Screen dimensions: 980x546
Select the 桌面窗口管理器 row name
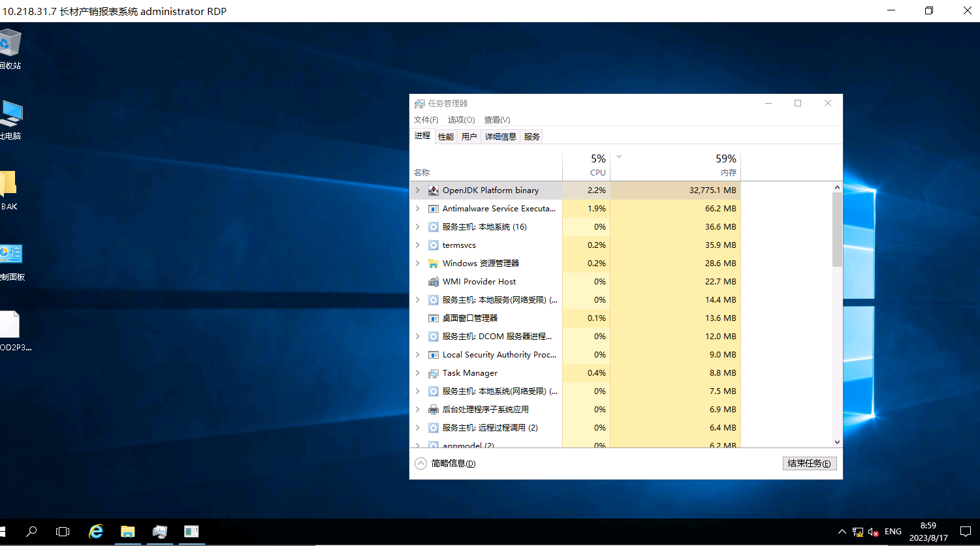470,318
